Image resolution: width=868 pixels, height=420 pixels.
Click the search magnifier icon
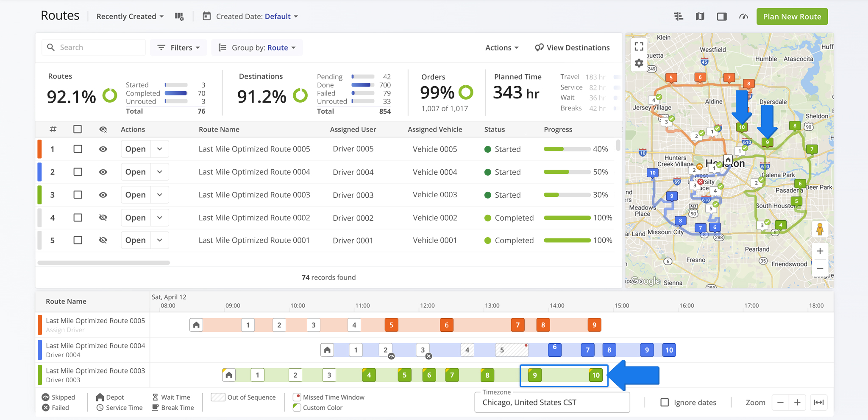pyautogui.click(x=51, y=47)
